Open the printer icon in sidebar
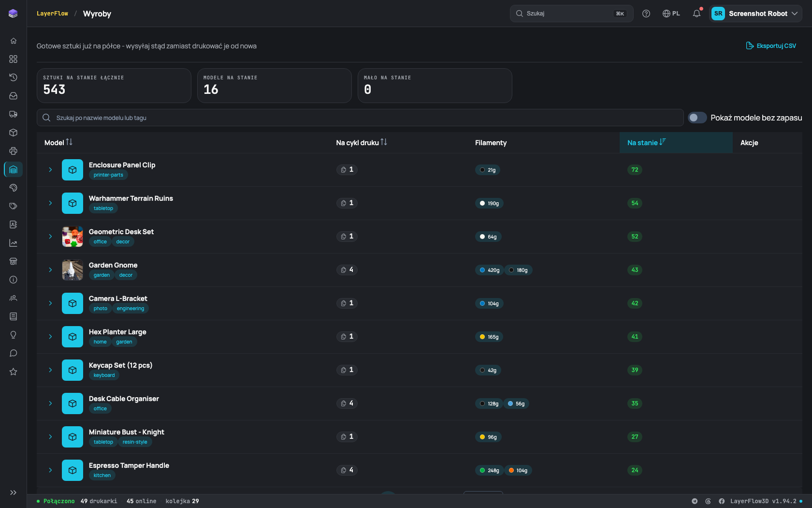 pos(13,151)
